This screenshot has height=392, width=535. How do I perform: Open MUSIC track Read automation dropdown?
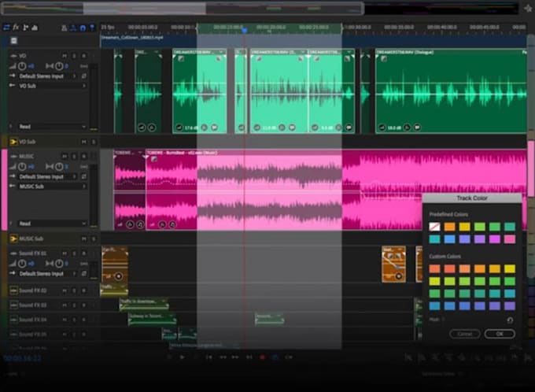tap(52, 224)
